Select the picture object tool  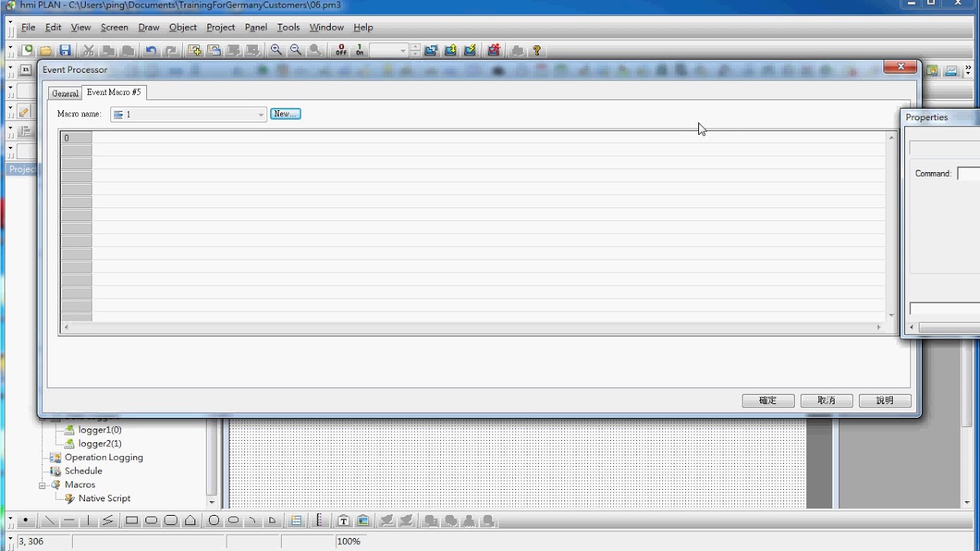pos(363,520)
